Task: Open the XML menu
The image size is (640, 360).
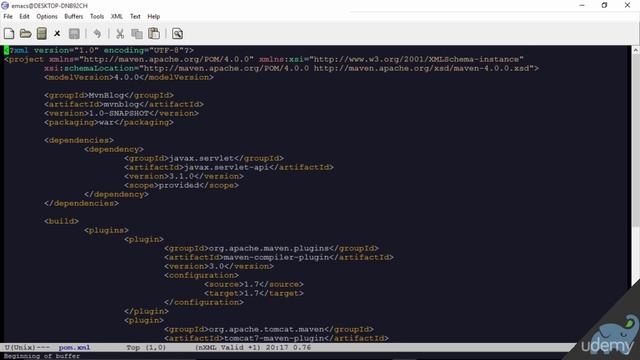Action: coord(117,16)
